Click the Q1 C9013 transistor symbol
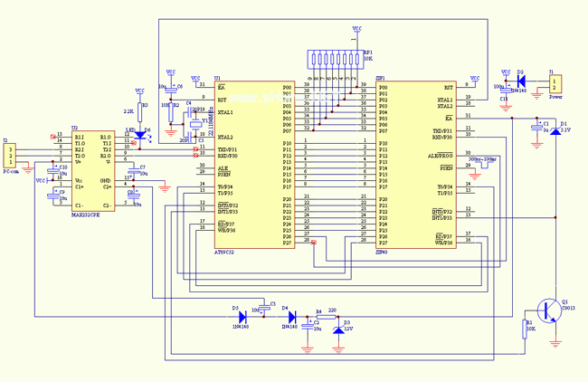 point(548,310)
